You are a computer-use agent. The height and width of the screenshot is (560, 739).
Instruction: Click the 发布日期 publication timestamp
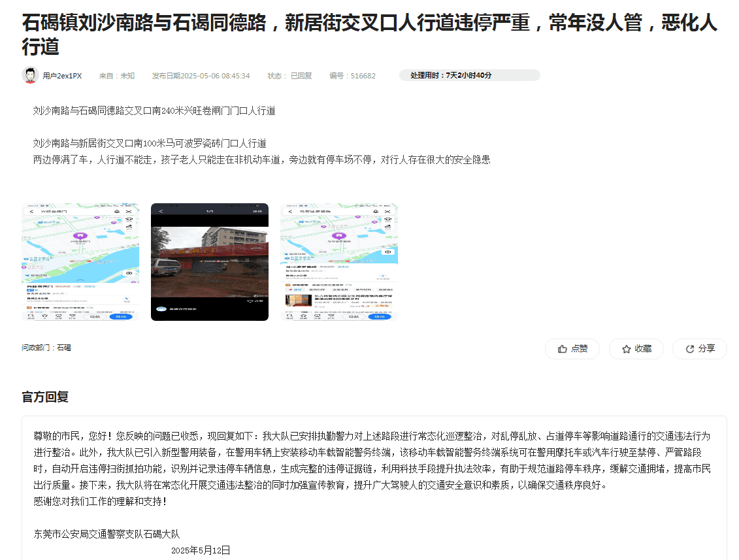201,76
